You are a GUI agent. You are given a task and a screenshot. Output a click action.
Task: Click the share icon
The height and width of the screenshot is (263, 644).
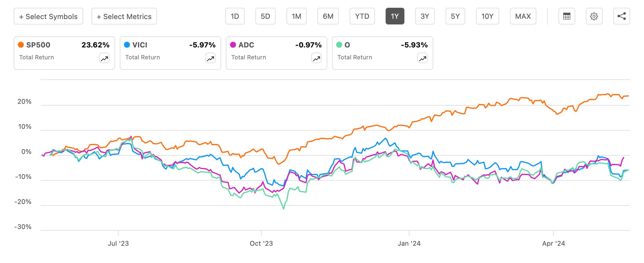[x=622, y=16]
